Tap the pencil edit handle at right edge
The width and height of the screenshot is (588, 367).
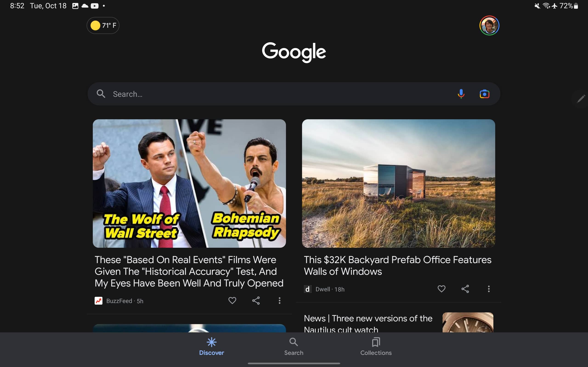click(581, 99)
